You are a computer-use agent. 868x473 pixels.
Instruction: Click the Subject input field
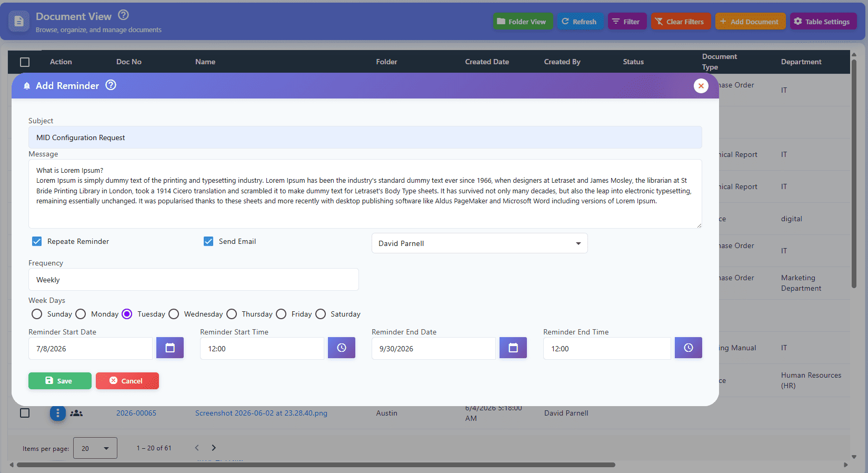click(365, 137)
